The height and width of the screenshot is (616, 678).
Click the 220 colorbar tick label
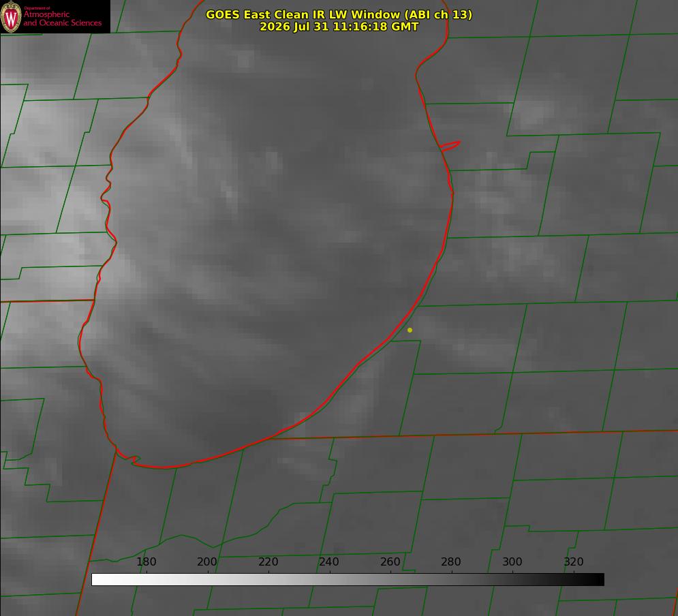tap(268, 561)
